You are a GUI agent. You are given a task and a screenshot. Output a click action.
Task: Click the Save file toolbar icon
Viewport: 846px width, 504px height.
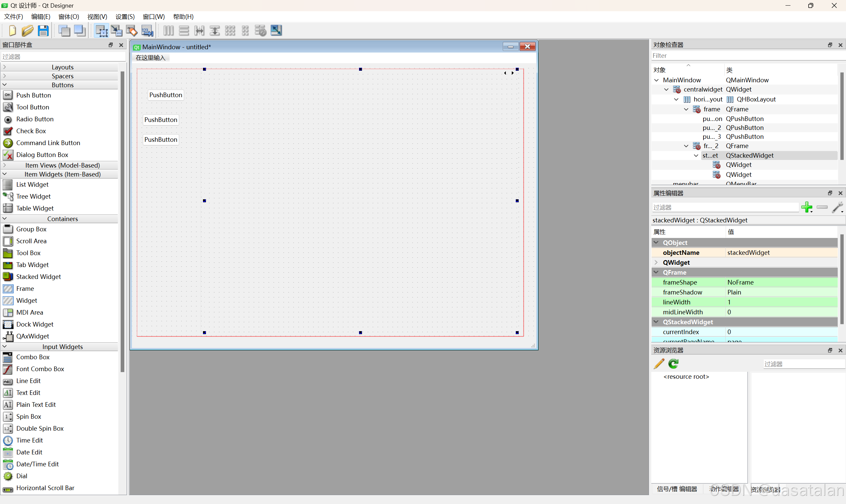click(x=43, y=30)
